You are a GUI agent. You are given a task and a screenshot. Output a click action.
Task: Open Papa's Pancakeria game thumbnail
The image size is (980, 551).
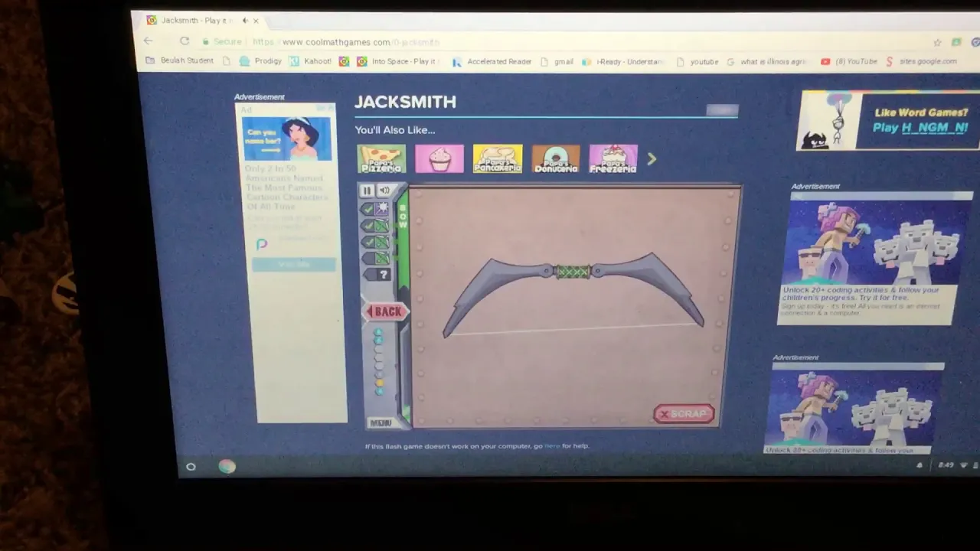tap(498, 158)
